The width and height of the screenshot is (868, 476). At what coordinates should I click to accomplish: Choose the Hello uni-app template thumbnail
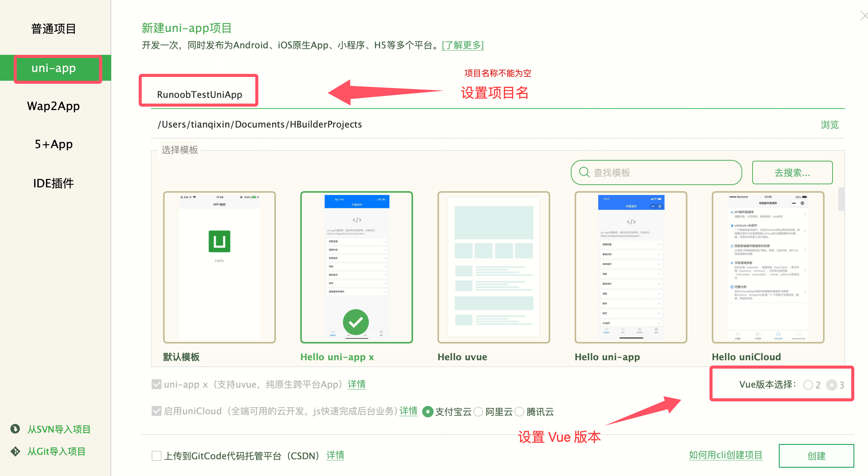tap(631, 267)
